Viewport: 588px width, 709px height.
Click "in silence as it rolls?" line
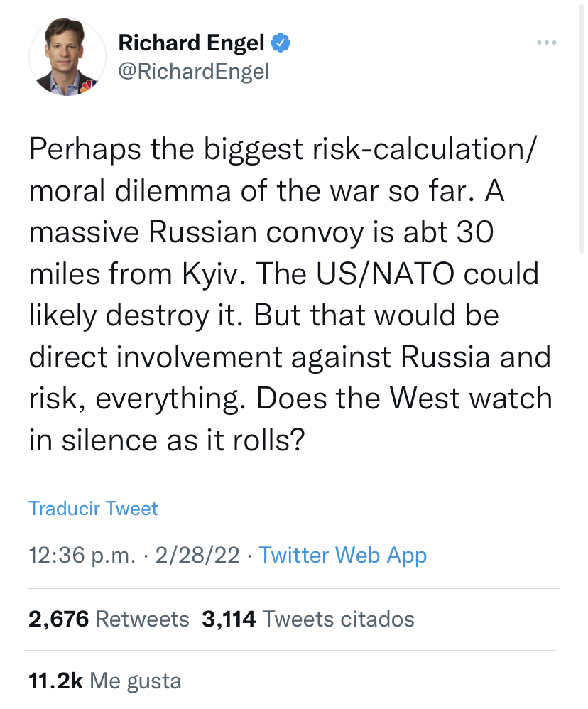(168, 440)
